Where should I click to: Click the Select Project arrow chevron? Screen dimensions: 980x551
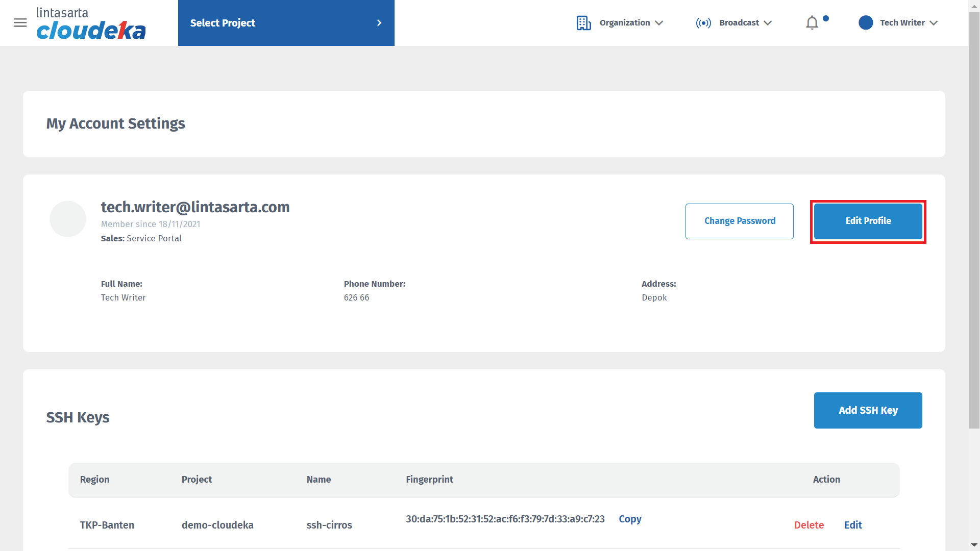point(379,23)
